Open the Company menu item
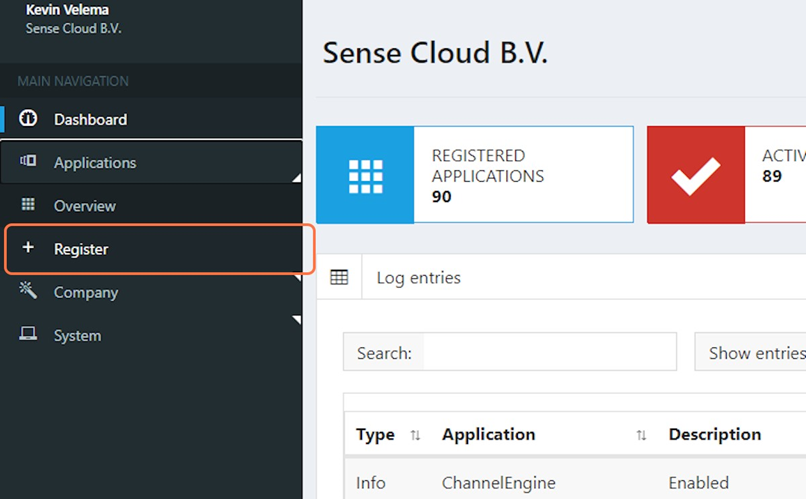806x499 pixels. (151, 292)
